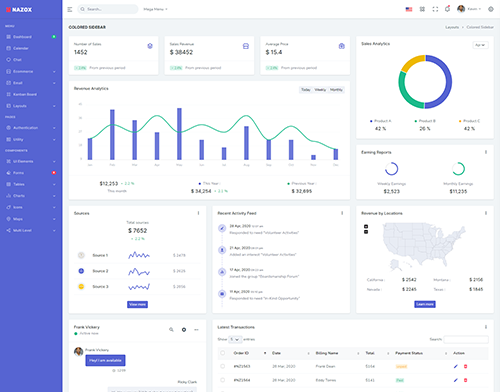
Task: Switch Revenue Analytics to Monthly
Action: 336,90
